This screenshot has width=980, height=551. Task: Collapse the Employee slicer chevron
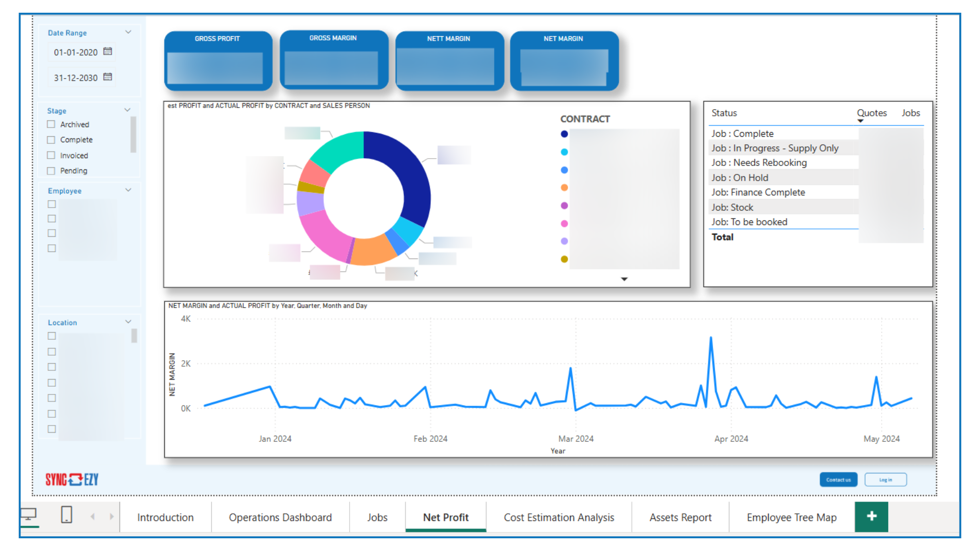(x=128, y=190)
